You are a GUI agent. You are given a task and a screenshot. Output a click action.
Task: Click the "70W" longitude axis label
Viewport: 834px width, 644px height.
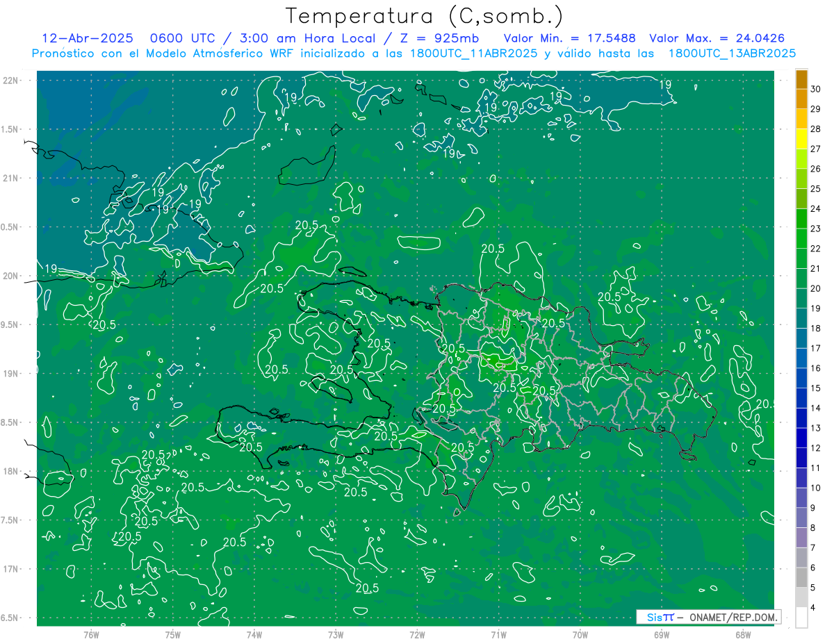580,634
